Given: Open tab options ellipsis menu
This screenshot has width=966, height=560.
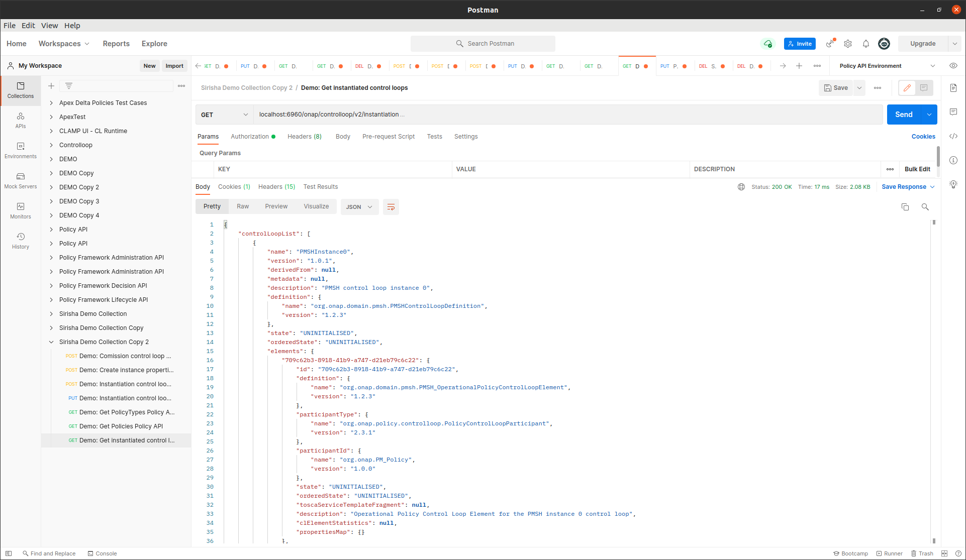Looking at the screenshot, I should pyautogui.click(x=817, y=66).
